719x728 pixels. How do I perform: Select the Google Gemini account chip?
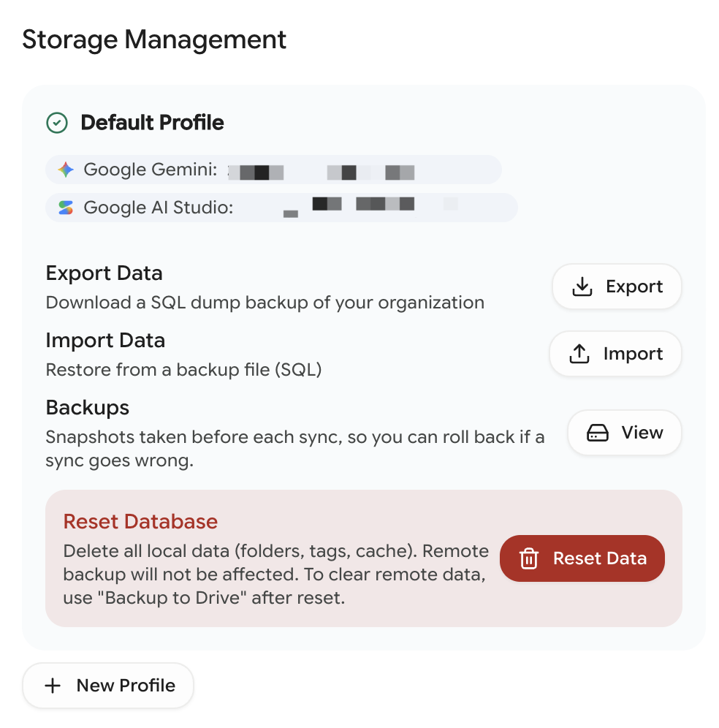coord(273,170)
